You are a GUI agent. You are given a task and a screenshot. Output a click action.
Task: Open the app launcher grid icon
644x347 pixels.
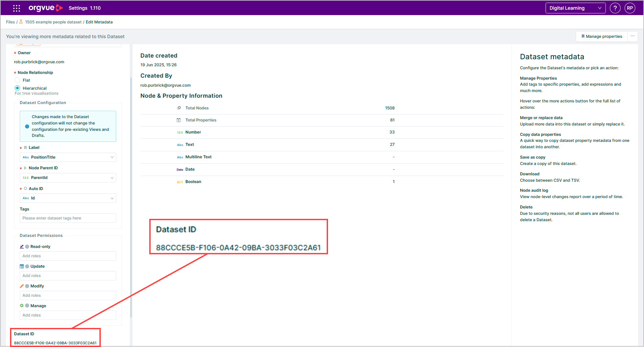click(x=16, y=8)
